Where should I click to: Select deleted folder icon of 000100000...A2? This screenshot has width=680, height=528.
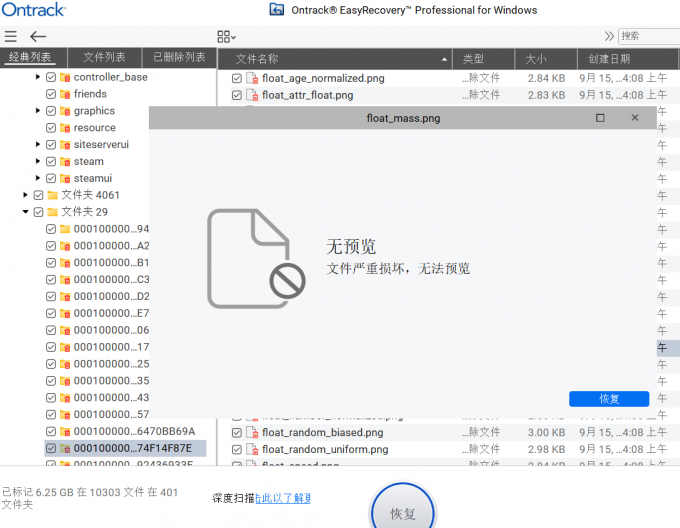[65, 246]
